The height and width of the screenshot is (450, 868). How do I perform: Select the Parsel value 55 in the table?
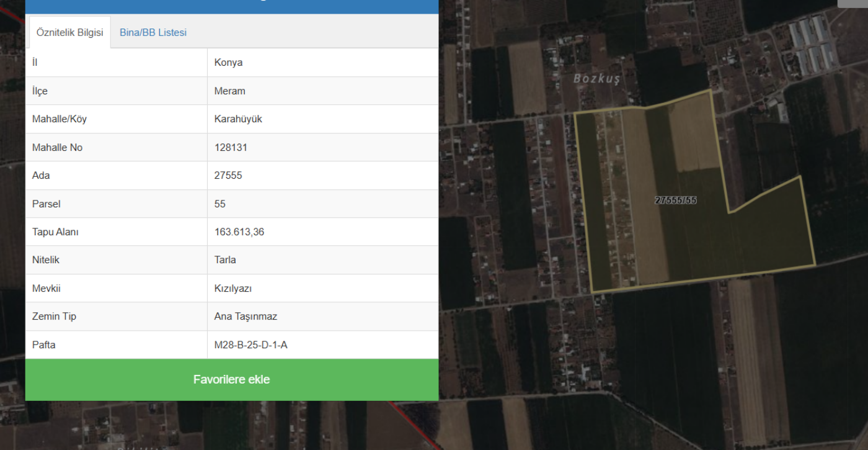[220, 204]
